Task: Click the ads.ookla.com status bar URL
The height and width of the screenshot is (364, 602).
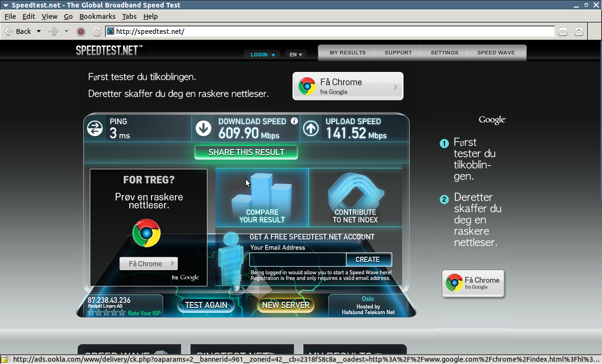Action: 307,360
